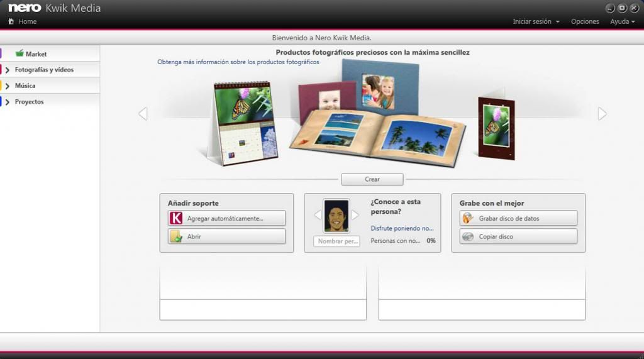Expand the Música section
Viewport: 644px width, 359px height.
[x=7, y=86]
